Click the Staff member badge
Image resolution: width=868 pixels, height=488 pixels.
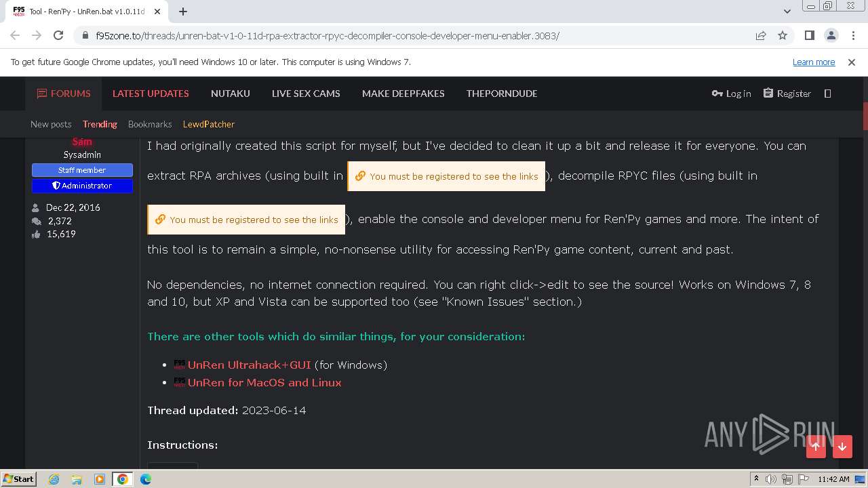[82, 170]
